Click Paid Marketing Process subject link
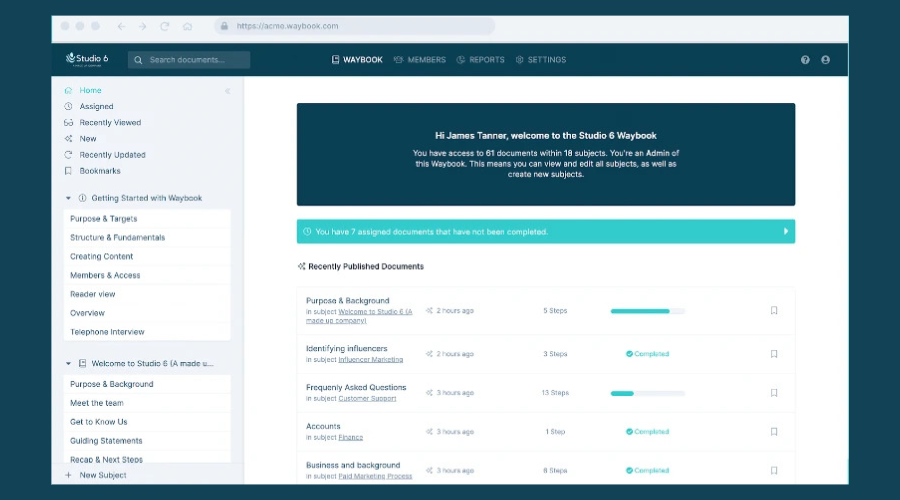Viewport: 900px width, 500px height. click(x=375, y=476)
